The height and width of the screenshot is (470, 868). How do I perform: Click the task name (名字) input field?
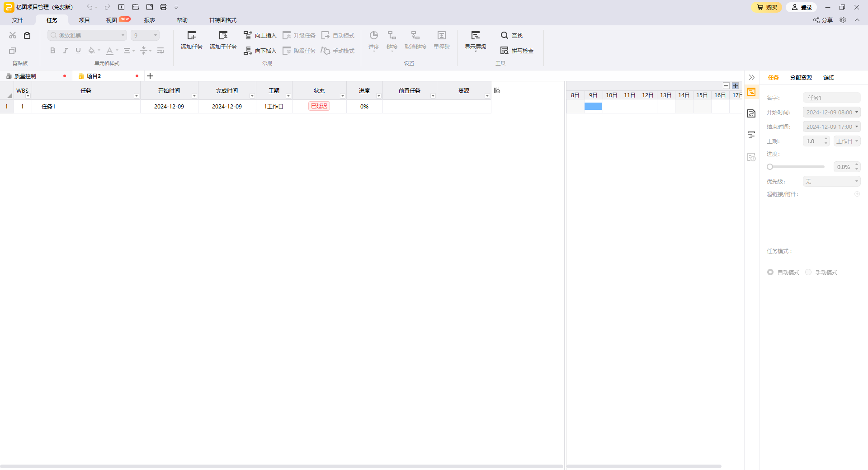click(x=832, y=98)
